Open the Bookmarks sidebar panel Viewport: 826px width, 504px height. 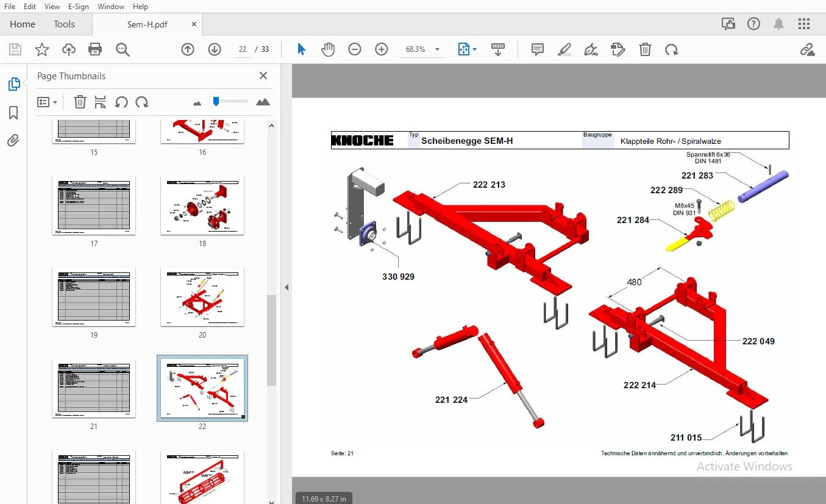click(13, 113)
